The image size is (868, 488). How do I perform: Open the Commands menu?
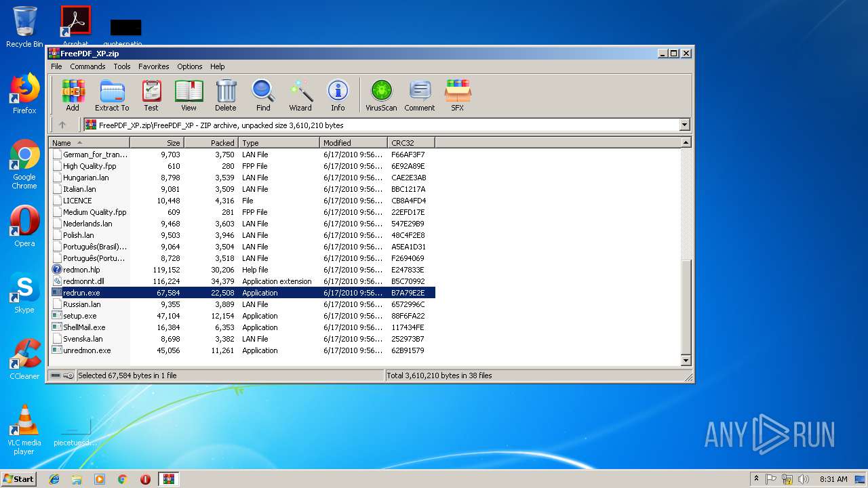(x=87, y=66)
